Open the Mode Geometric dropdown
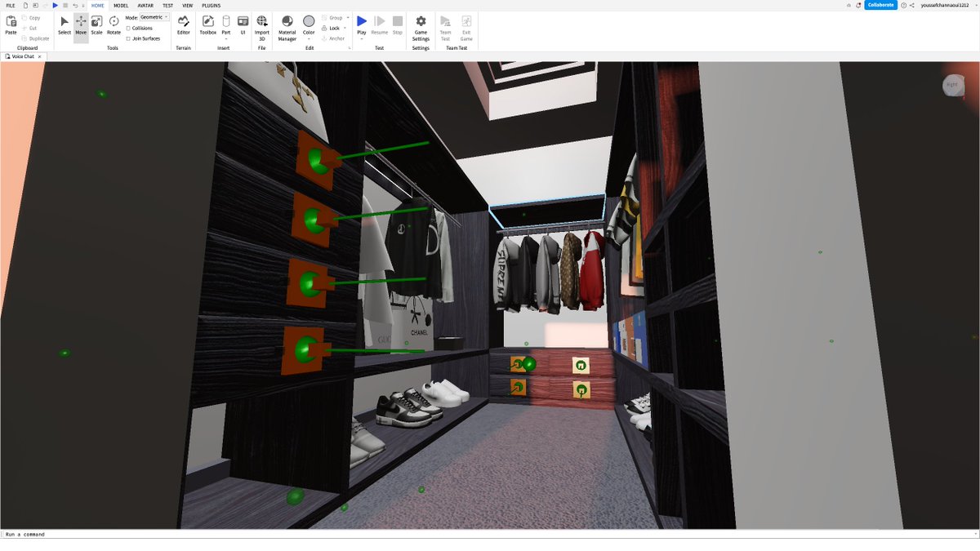Screen dimensions: 980x551 click(154, 17)
